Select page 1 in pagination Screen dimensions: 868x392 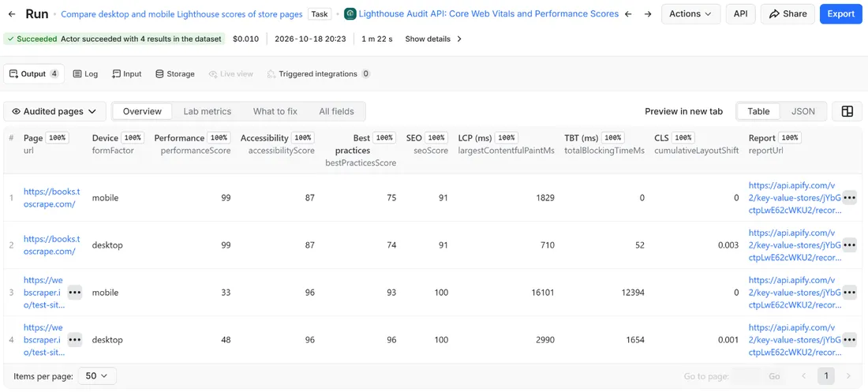pos(826,376)
